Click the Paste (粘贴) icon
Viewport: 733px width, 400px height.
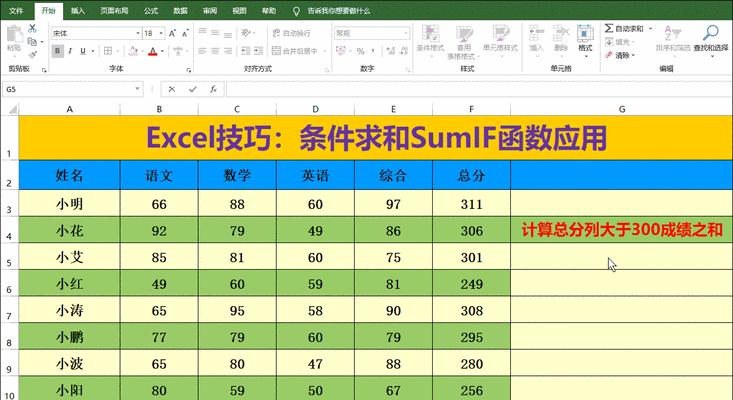pyautogui.click(x=14, y=35)
